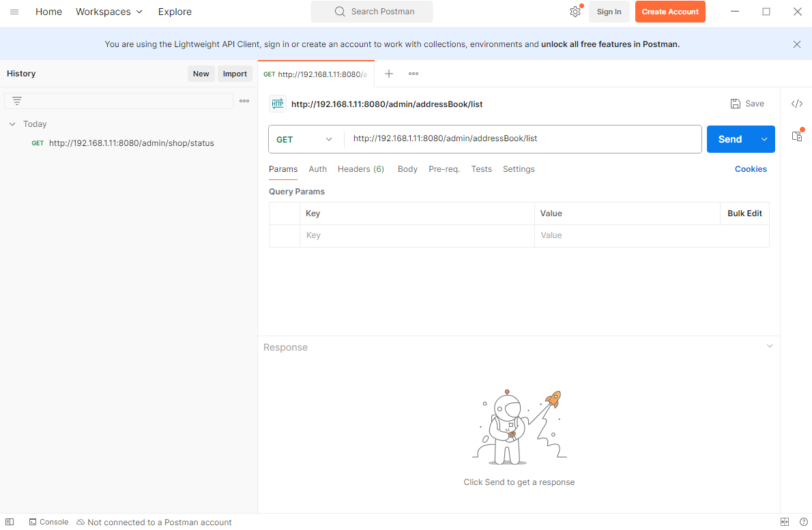Open the code snippet generator icon
Viewport: 812px width, 530px height.
[x=797, y=103]
